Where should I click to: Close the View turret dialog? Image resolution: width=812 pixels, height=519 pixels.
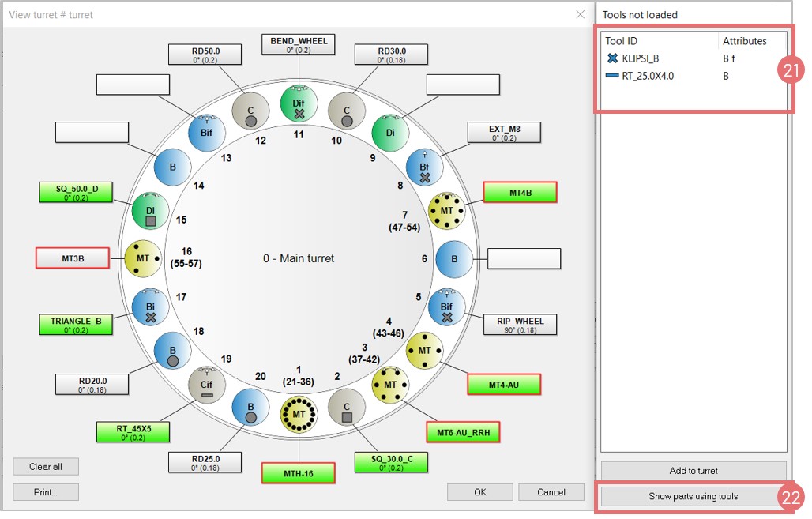pos(581,15)
